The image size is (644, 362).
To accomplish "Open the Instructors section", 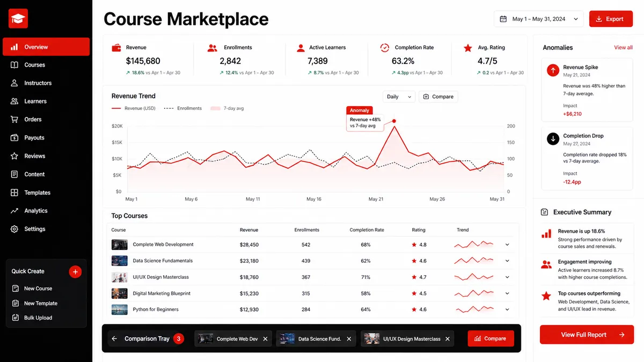I will [46, 83].
